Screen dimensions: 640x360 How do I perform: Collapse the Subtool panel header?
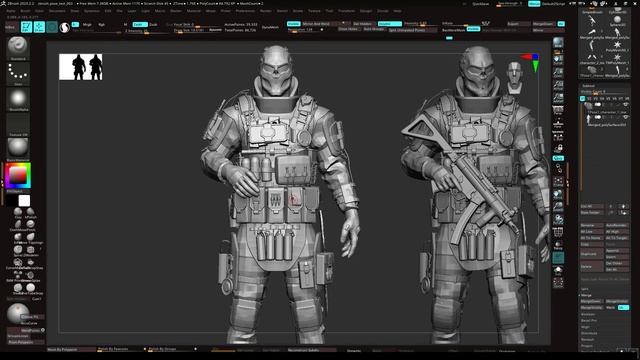pyautogui.click(x=589, y=86)
